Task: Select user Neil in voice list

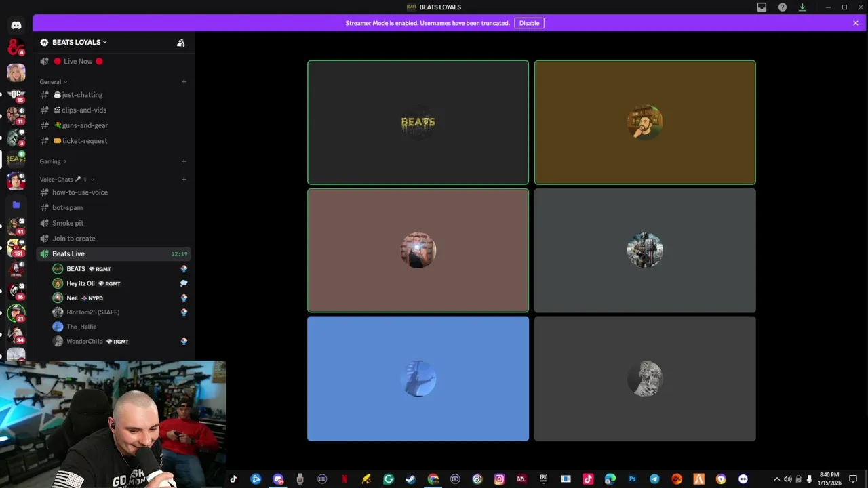Action: pos(120,298)
